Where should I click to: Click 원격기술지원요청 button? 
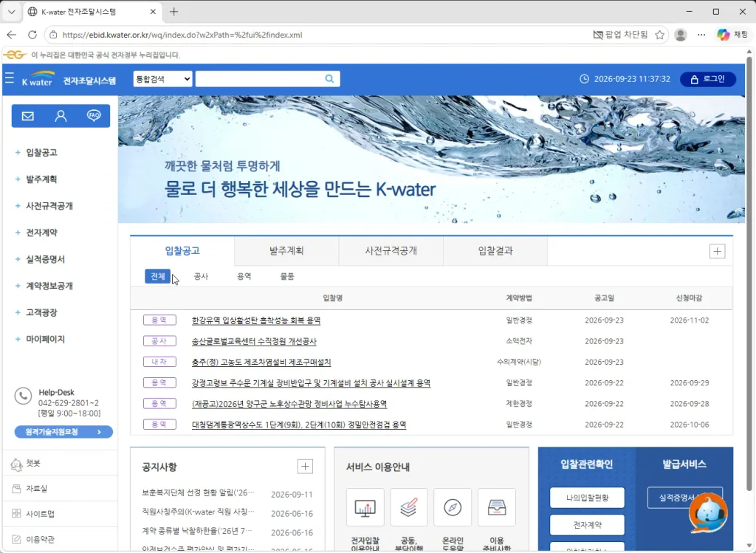[x=63, y=432]
